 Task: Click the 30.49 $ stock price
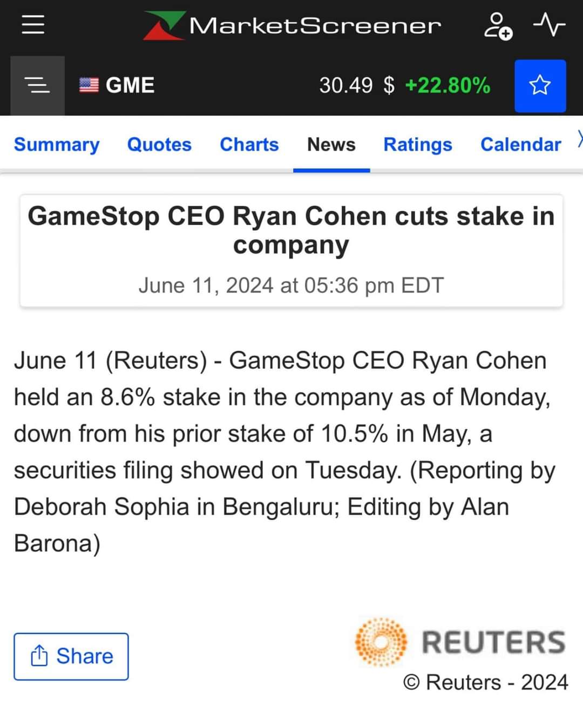[x=357, y=85]
